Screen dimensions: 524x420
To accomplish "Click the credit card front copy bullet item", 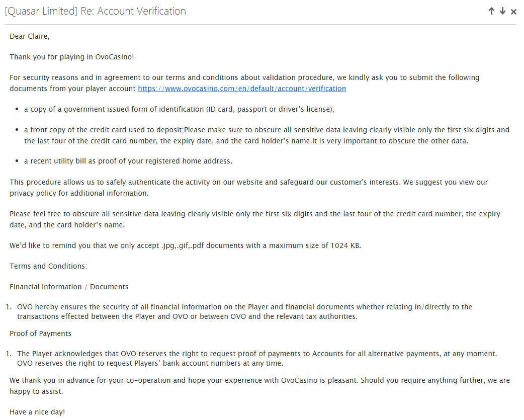I will click(267, 135).
